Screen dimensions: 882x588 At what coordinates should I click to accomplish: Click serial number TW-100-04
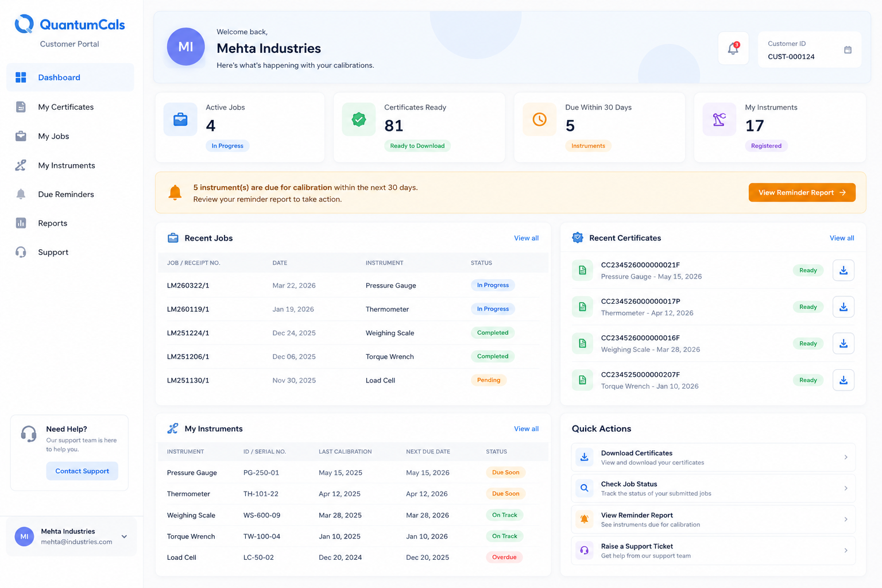click(x=262, y=536)
